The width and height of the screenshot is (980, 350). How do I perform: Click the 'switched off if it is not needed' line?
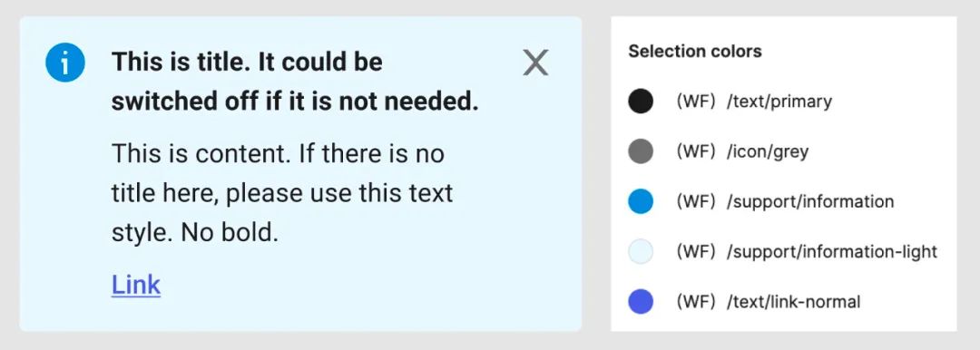coord(295,102)
